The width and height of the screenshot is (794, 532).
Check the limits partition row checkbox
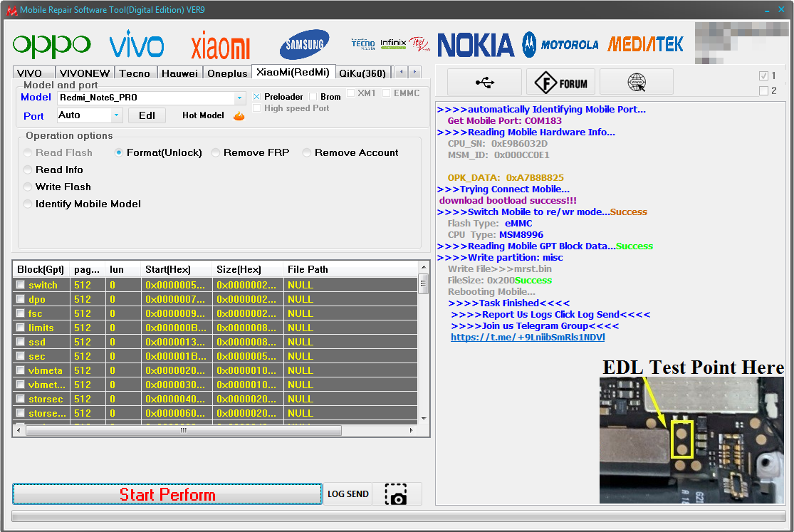[20, 328]
